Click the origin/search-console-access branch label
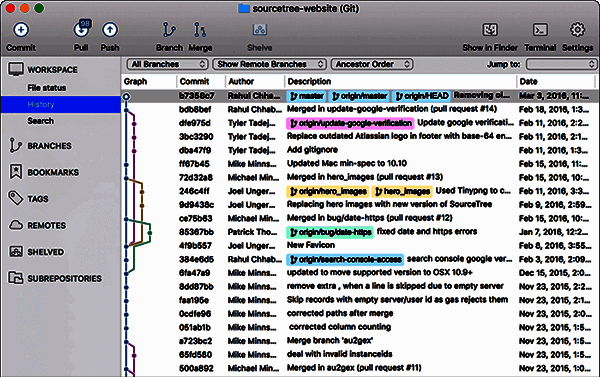This screenshot has width=600, height=377. pyautogui.click(x=345, y=260)
